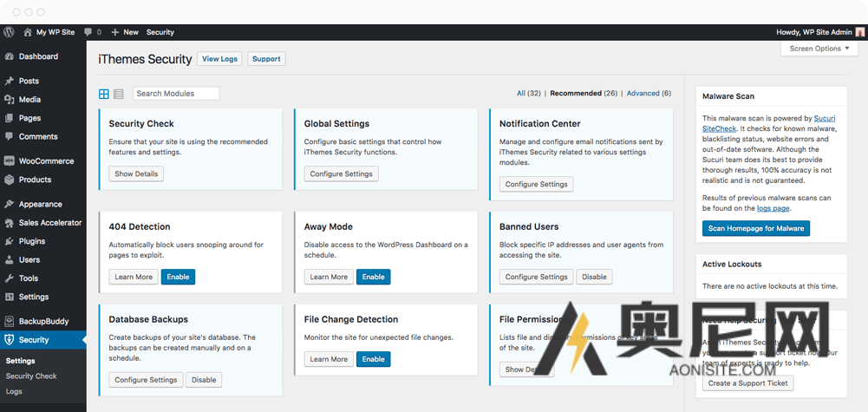Click the Products box icon in sidebar

point(9,180)
